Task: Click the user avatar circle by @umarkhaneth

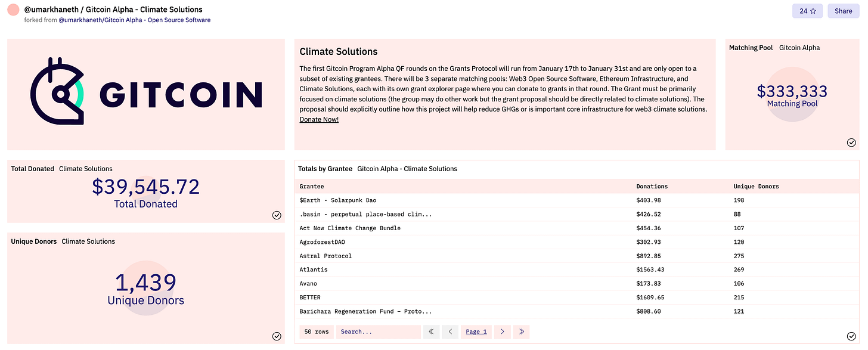Action: pyautogui.click(x=13, y=10)
